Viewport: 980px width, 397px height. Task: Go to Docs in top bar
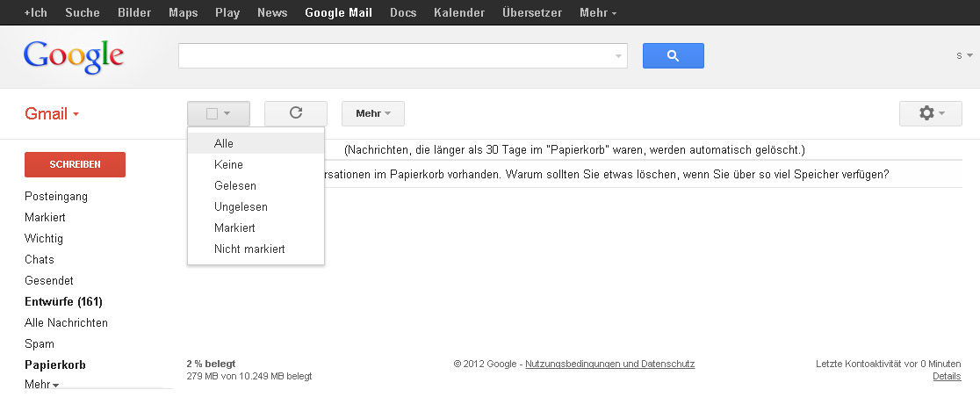point(403,12)
